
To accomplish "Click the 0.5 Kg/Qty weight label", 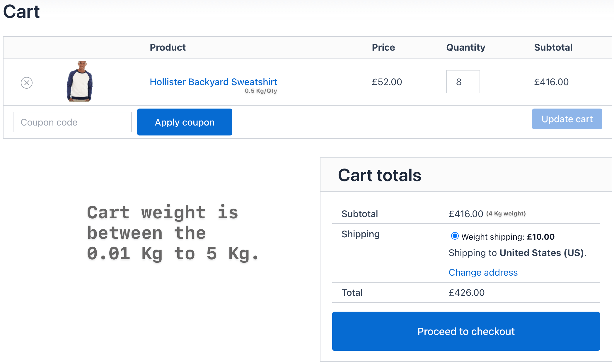I will (x=261, y=91).
